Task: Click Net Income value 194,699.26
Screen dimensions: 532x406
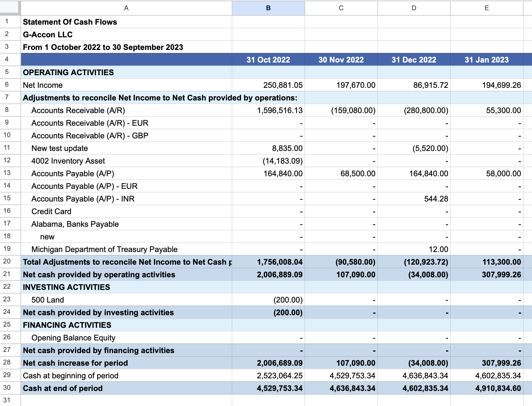Action: 501,85
